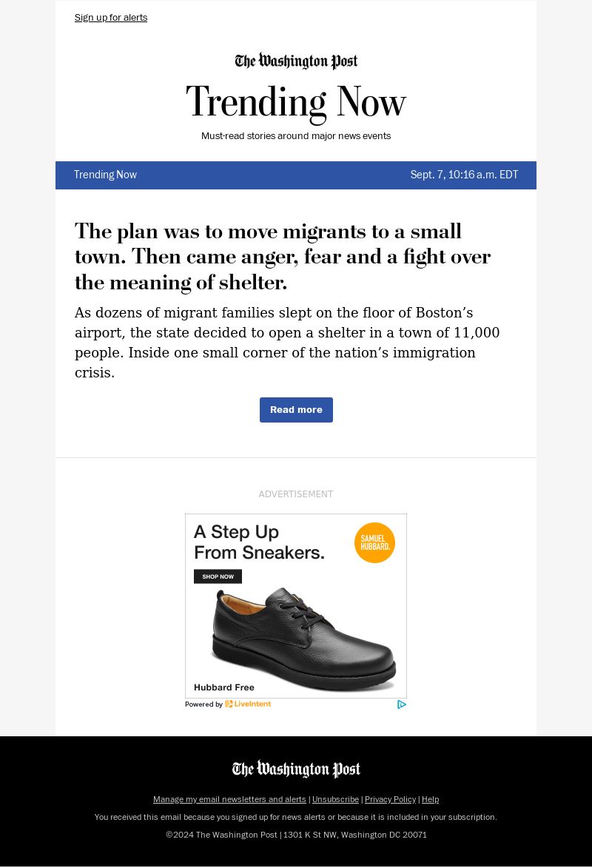Image resolution: width=592 pixels, height=868 pixels.
Task: Click Manage my email newsletters and alerts
Action: [229, 799]
